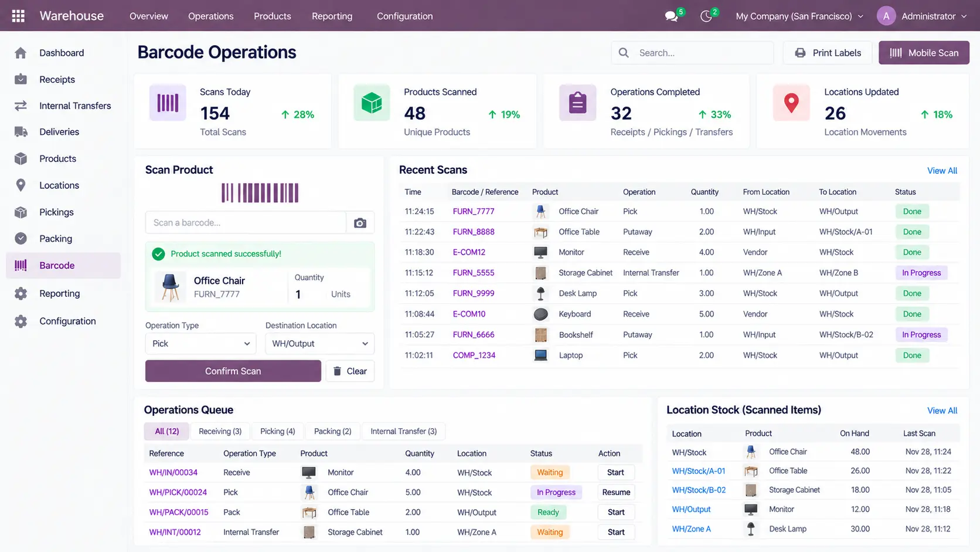Click the Mobile Scan button
The width and height of the screenshot is (980, 552).
click(x=924, y=53)
